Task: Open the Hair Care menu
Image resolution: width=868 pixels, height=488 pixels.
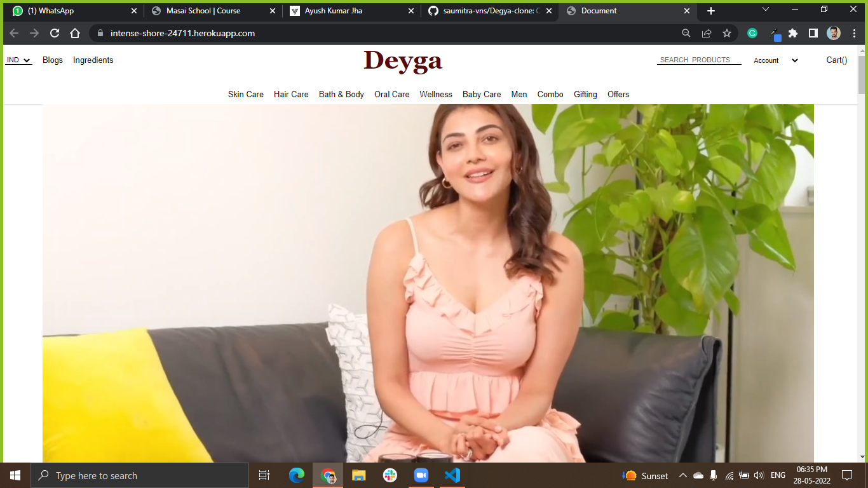Action: coord(291,94)
